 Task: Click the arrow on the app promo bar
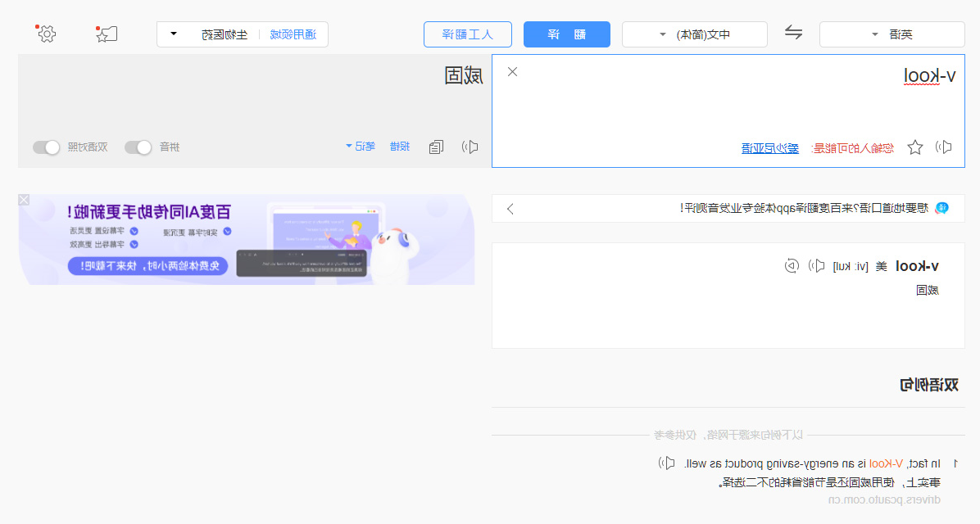(510, 209)
